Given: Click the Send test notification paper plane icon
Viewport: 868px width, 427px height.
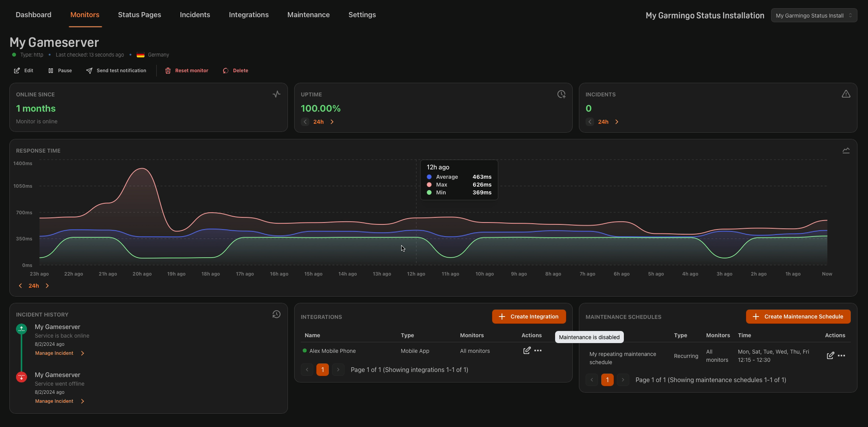Looking at the screenshot, I should pyautogui.click(x=89, y=70).
